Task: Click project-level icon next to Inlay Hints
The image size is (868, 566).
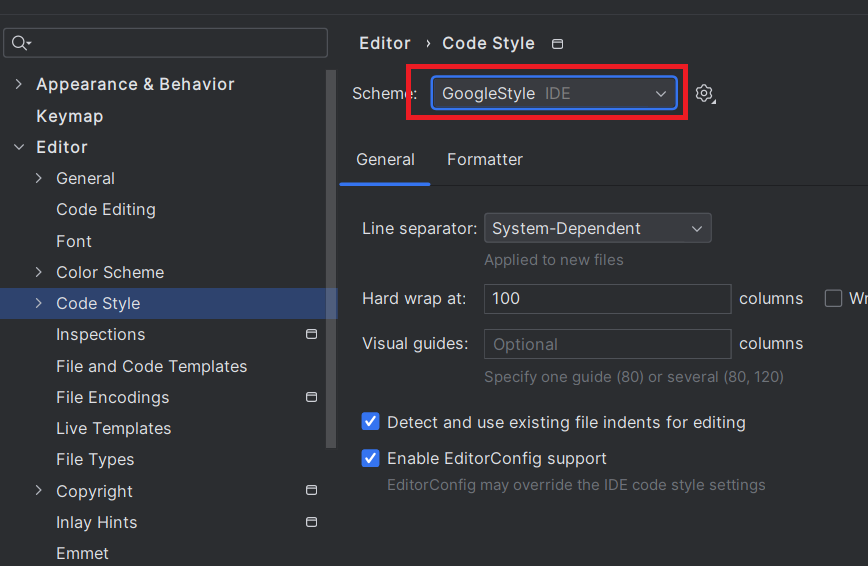Action: click(312, 522)
